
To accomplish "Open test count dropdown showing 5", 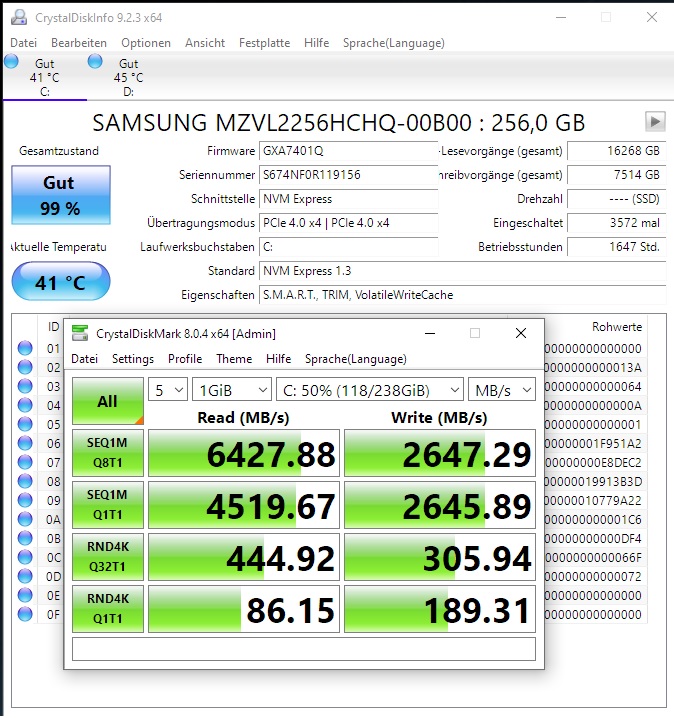I will pos(168,390).
